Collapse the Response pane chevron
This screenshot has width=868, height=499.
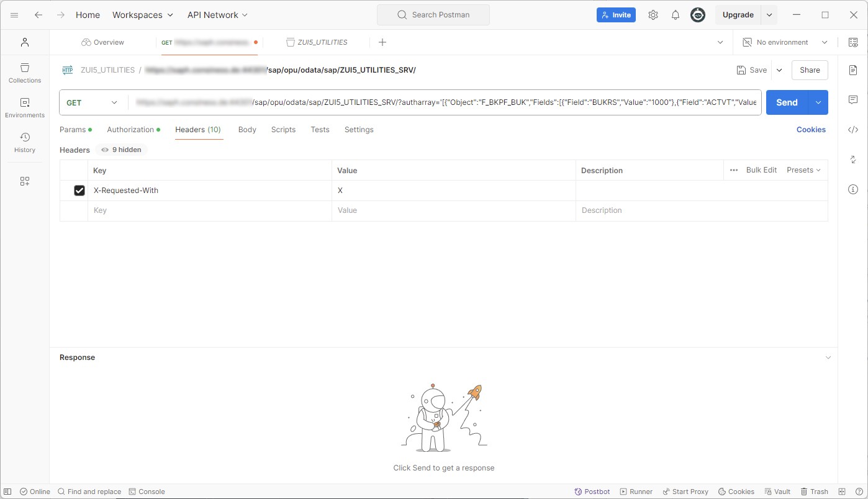tap(828, 357)
